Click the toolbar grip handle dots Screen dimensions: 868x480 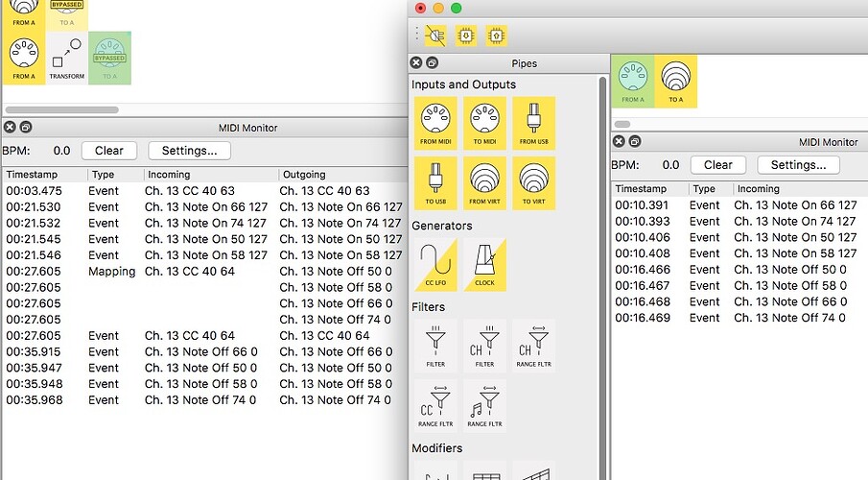(417, 34)
